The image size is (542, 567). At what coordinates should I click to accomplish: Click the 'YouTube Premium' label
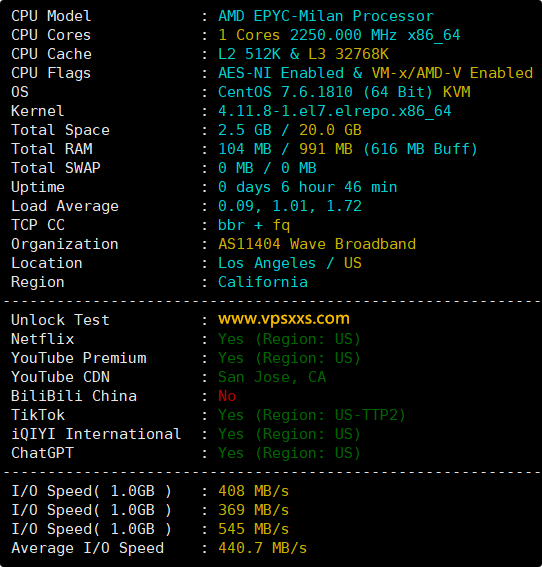pos(79,358)
